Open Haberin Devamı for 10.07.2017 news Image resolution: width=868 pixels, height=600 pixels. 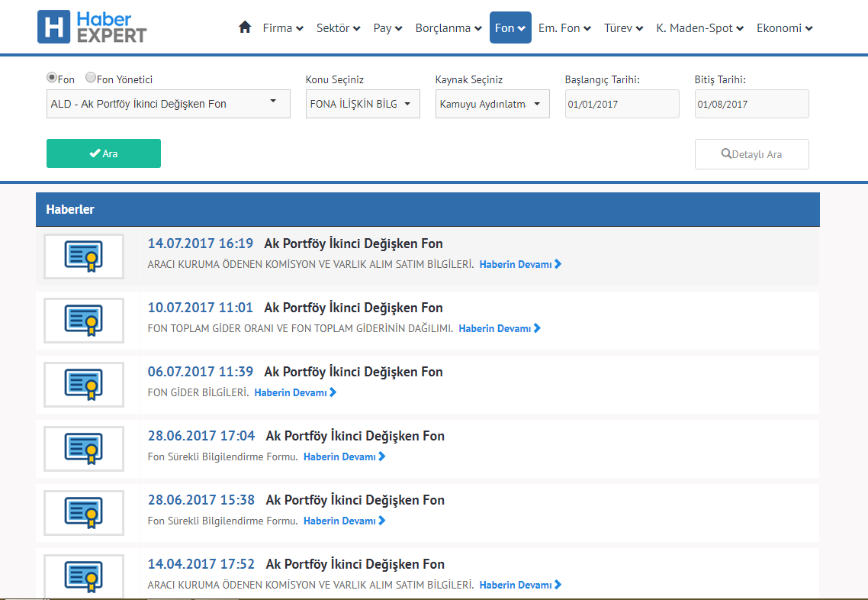(x=500, y=328)
